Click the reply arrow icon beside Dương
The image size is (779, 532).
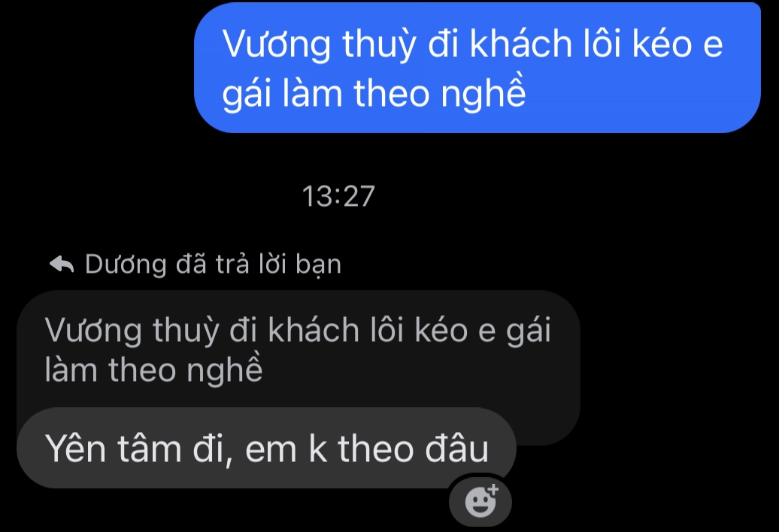[x=62, y=264]
